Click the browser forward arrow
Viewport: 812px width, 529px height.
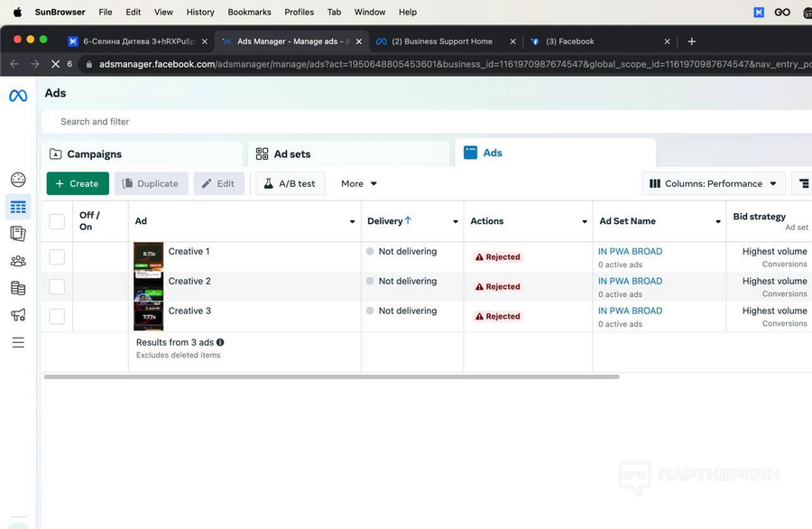pos(34,64)
